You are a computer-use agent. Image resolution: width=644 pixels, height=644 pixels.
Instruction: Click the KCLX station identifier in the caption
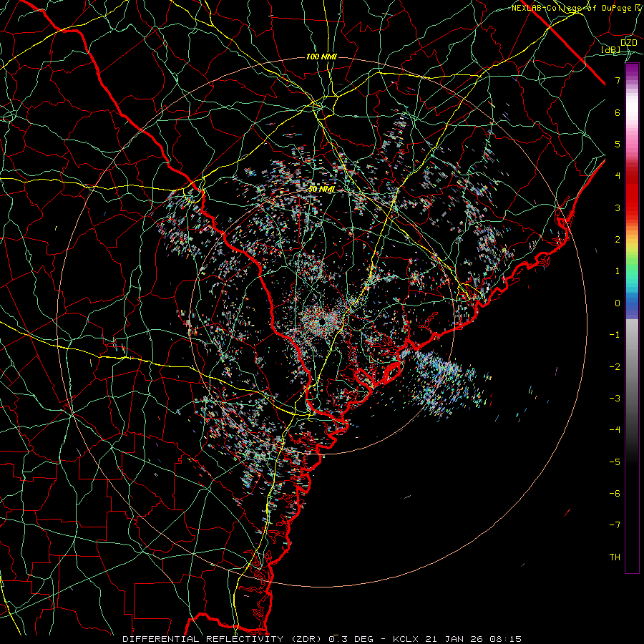click(x=406, y=639)
